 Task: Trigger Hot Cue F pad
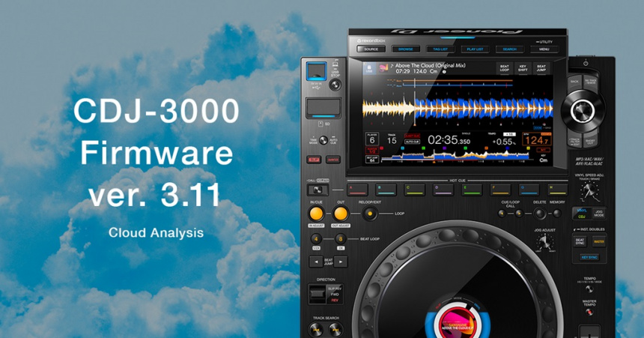[x=501, y=190]
